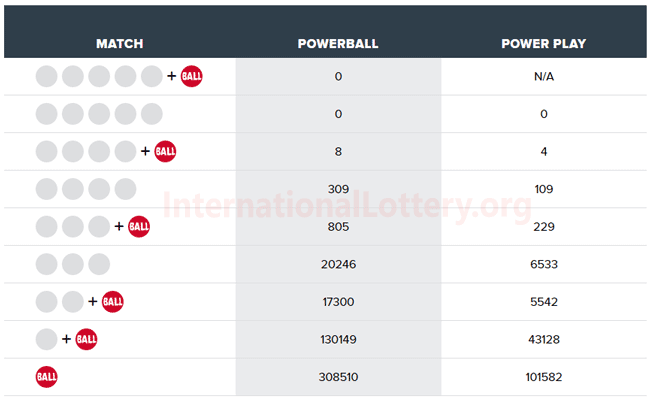Image resolution: width=650 pixels, height=404 pixels.
Task: Select the POWERBALL column header
Action: tap(338, 44)
